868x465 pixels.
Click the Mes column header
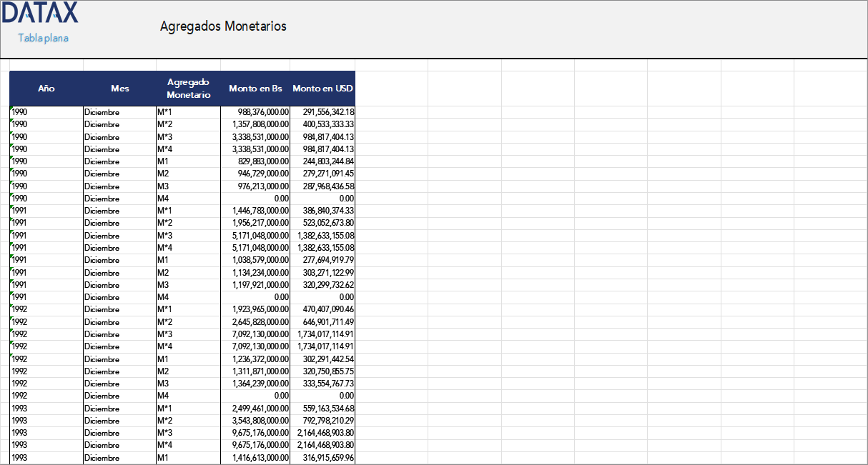[119, 89]
